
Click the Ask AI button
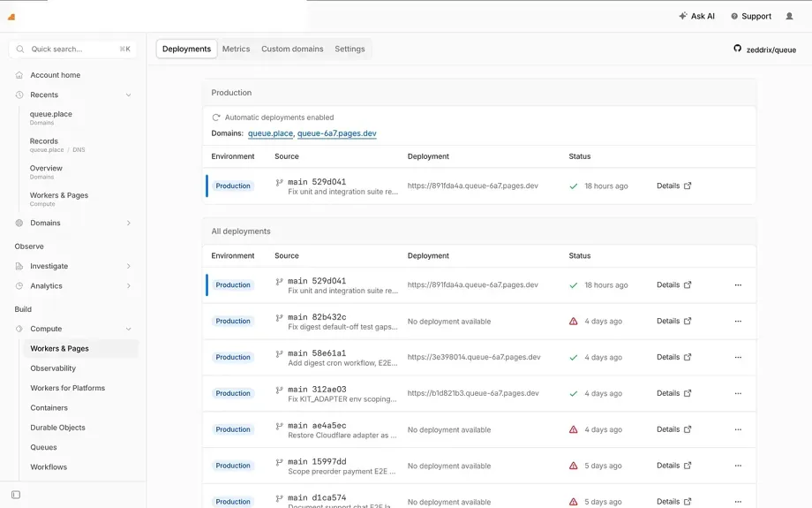coord(696,16)
